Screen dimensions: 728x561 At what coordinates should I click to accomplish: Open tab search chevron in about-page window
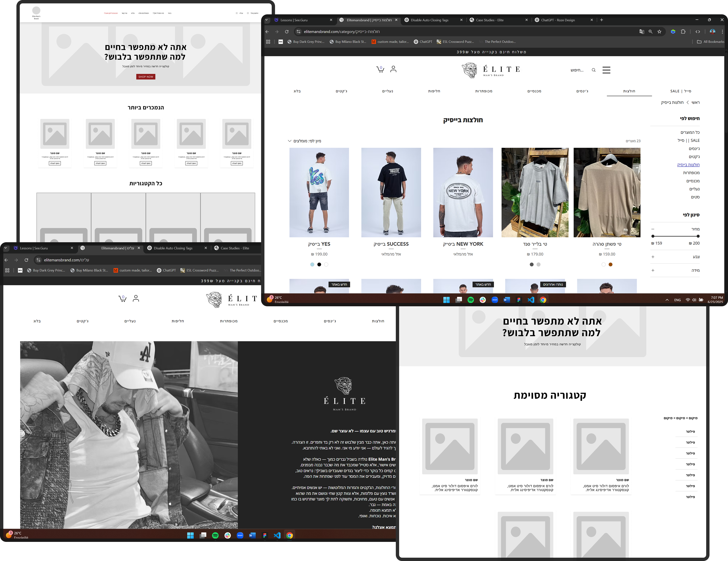pyautogui.click(x=6, y=248)
